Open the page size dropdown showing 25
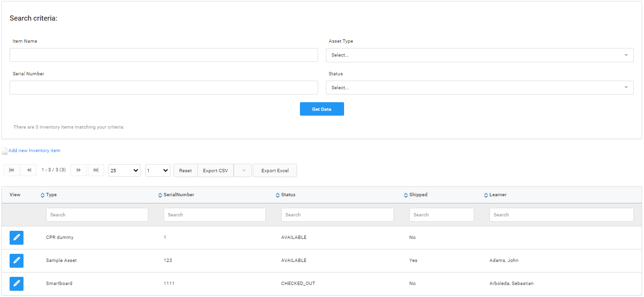The height and width of the screenshot is (297, 644). 124,170
